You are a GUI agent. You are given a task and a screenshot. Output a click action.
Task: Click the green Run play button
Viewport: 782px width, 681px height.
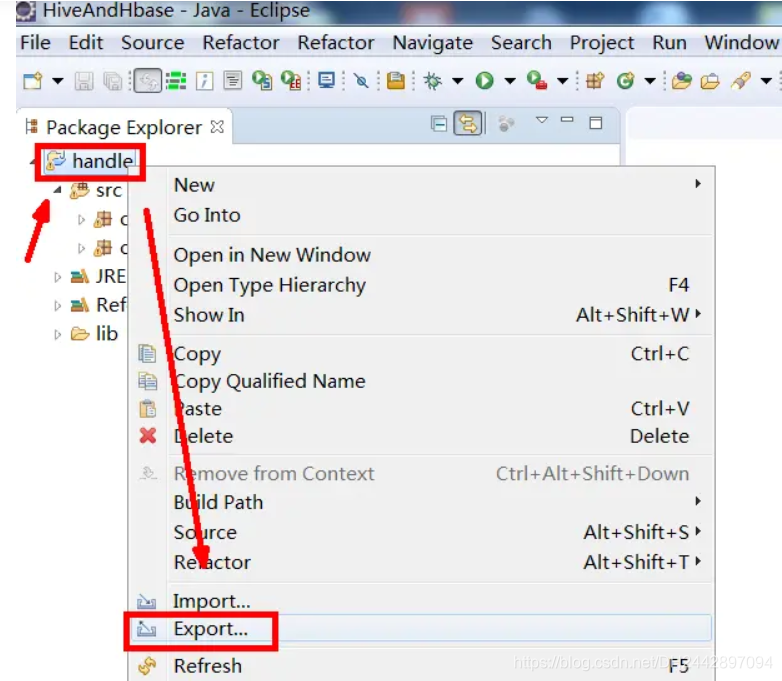484,80
